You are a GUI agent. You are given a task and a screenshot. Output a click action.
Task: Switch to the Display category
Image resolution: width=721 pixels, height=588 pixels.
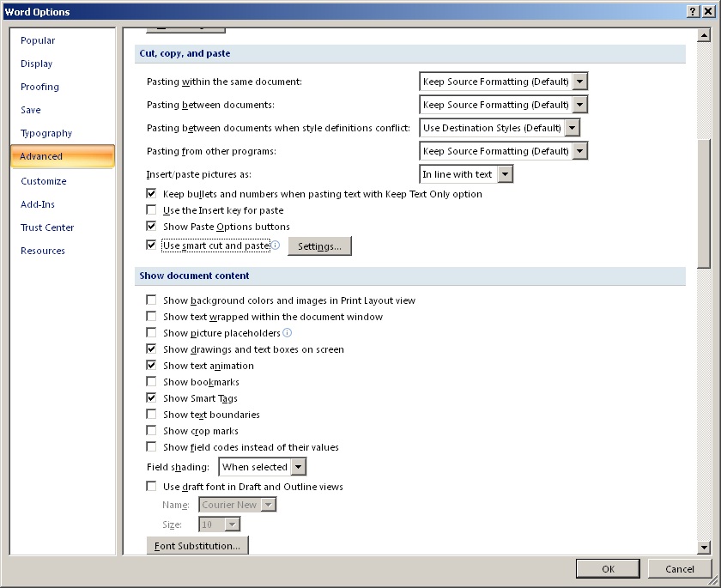point(36,64)
